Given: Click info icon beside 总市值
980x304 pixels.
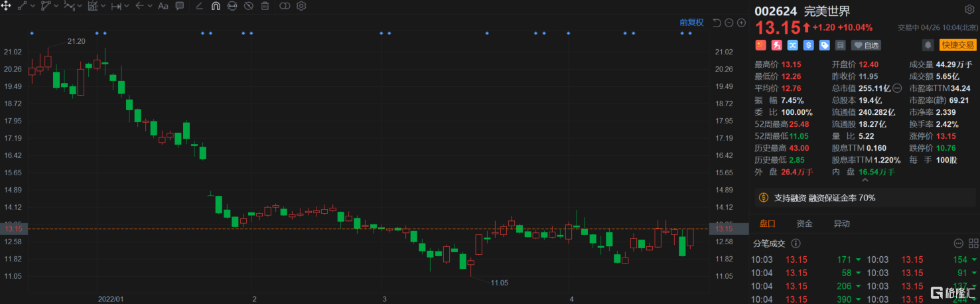Looking at the screenshot, I should click(897, 88).
